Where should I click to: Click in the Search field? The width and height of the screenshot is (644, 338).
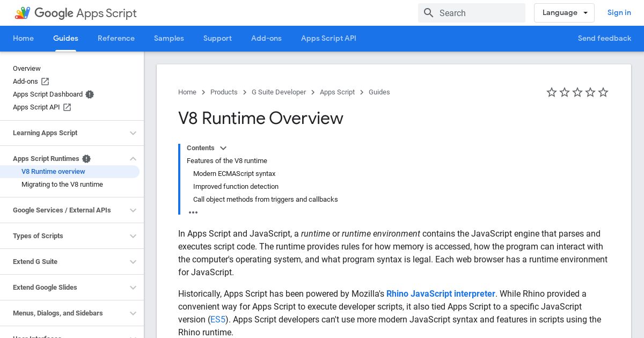[472, 13]
